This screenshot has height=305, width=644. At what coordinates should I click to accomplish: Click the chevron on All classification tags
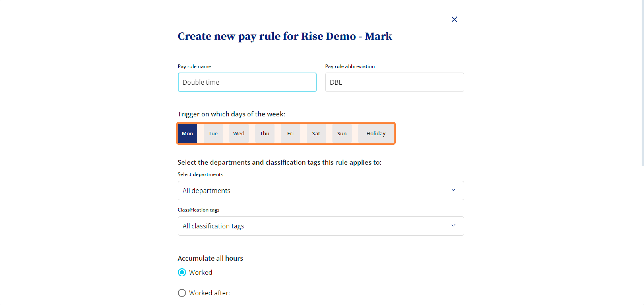click(453, 225)
